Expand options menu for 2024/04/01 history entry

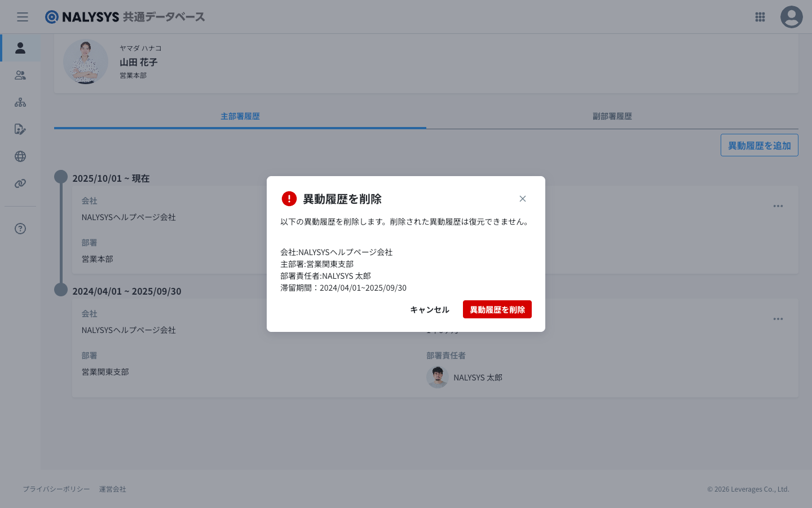tap(778, 319)
